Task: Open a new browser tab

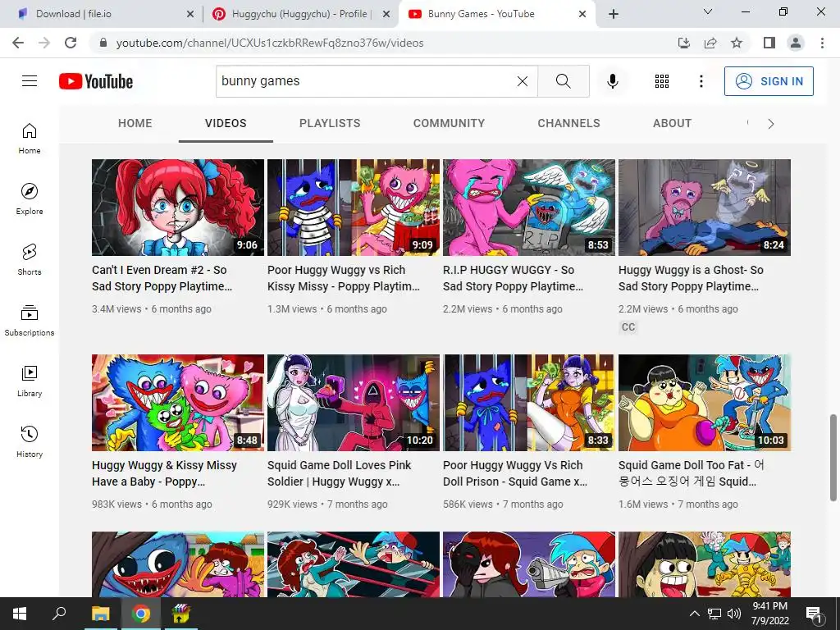Action: (614, 14)
